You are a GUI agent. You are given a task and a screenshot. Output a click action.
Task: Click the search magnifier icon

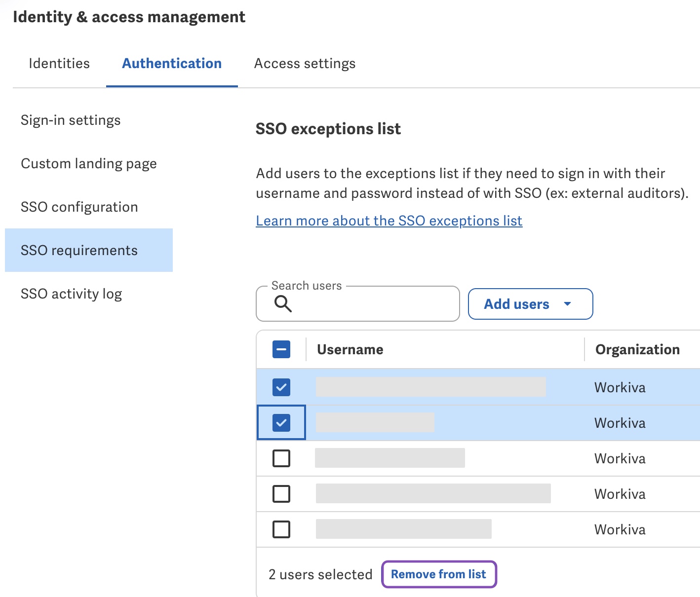[283, 303]
